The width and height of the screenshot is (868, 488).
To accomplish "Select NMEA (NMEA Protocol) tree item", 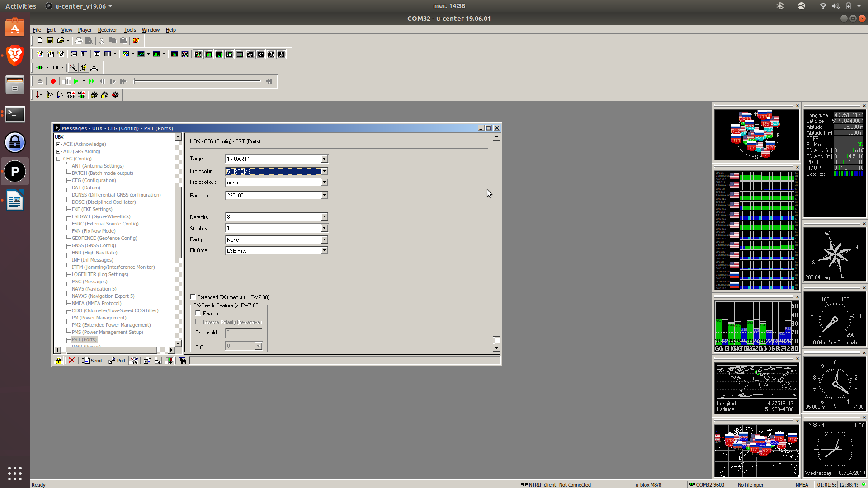I will coord(96,303).
